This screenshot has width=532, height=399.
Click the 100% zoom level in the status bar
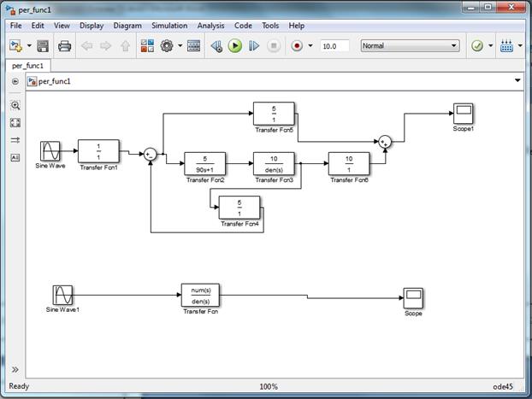tap(269, 387)
